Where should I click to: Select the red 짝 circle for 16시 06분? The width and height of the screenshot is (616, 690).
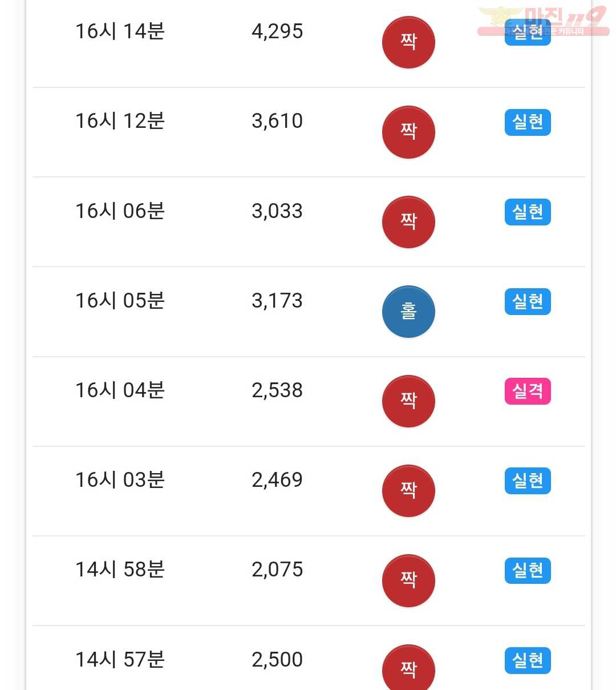(x=408, y=222)
